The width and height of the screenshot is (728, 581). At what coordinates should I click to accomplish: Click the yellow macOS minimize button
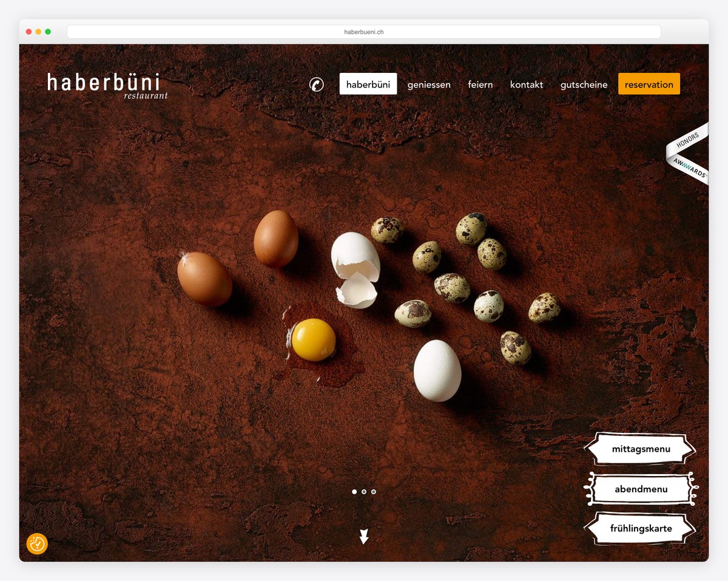38,32
